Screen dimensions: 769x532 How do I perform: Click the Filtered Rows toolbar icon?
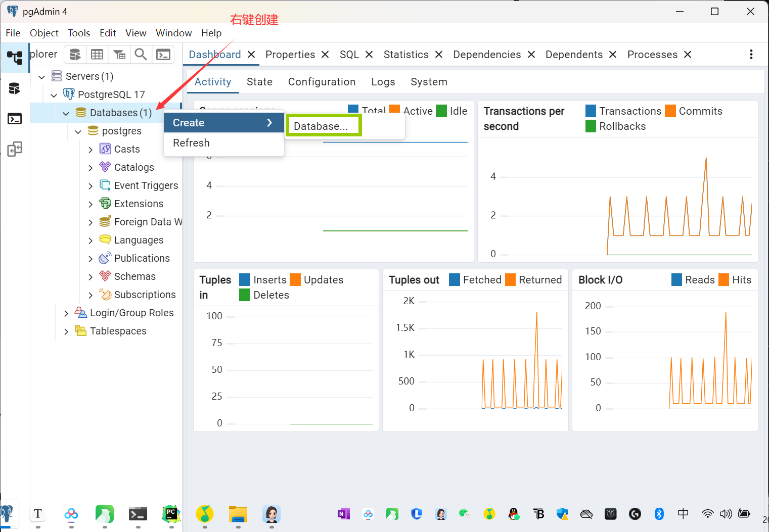[119, 55]
